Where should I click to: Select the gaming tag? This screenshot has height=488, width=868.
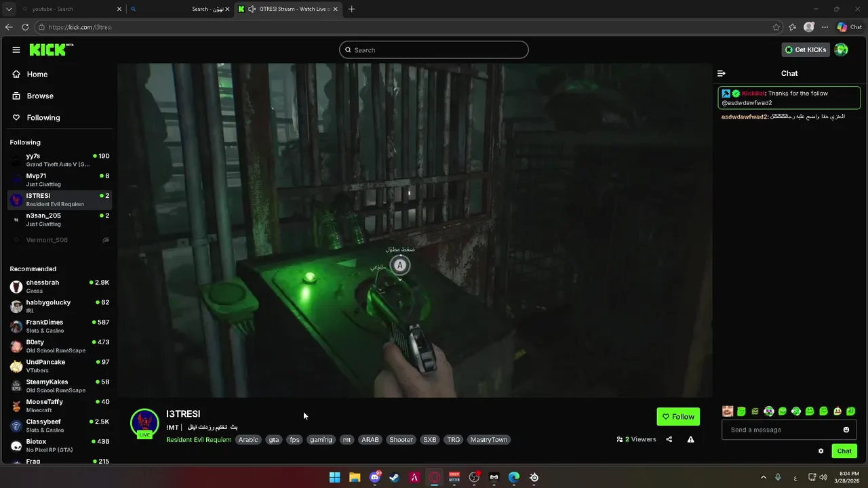[x=321, y=439]
